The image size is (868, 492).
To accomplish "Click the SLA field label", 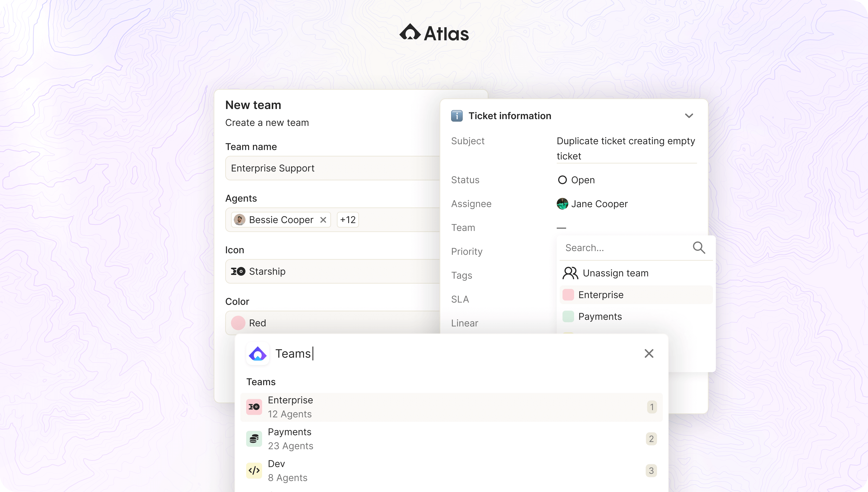I will pos(460,299).
